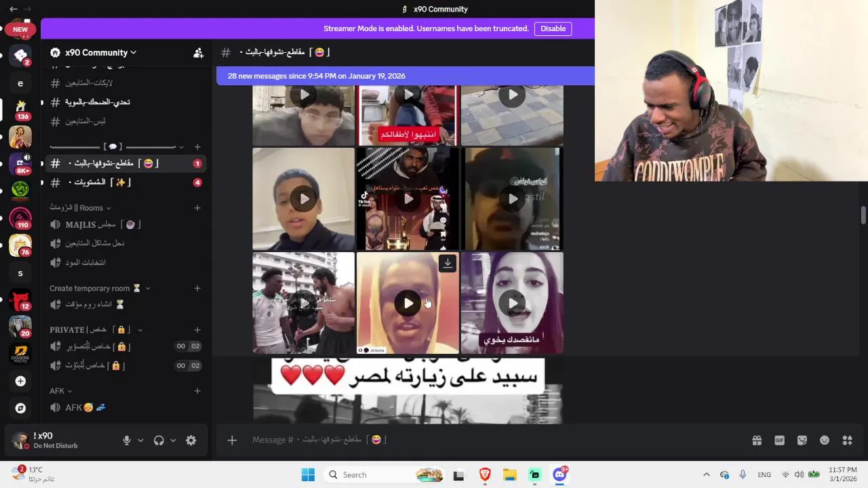Open the sticker picker icon
The image size is (868, 488).
coord(802,441)
